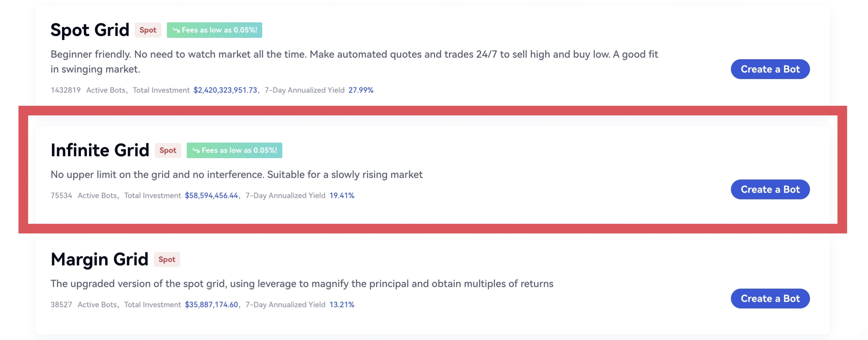Image resolution: width=868 pixels, height=340 pixels.
Task: Click Spot Grid total investment $2,420,323,951.73
Action: coord(225,90)
